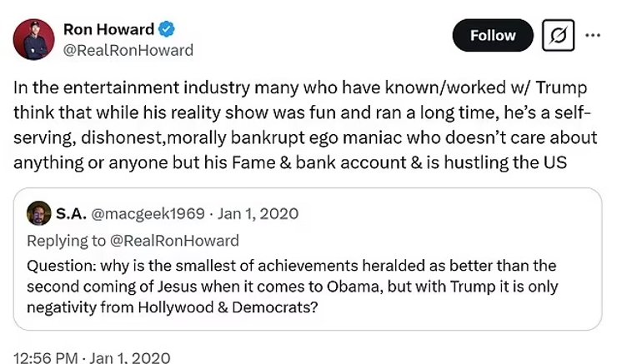Click the S.A. display name

68,214
